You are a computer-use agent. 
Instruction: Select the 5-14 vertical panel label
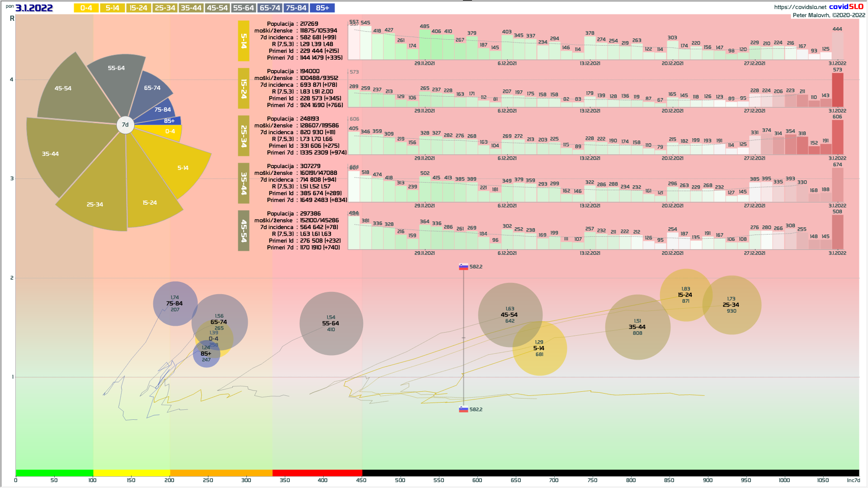244,41
